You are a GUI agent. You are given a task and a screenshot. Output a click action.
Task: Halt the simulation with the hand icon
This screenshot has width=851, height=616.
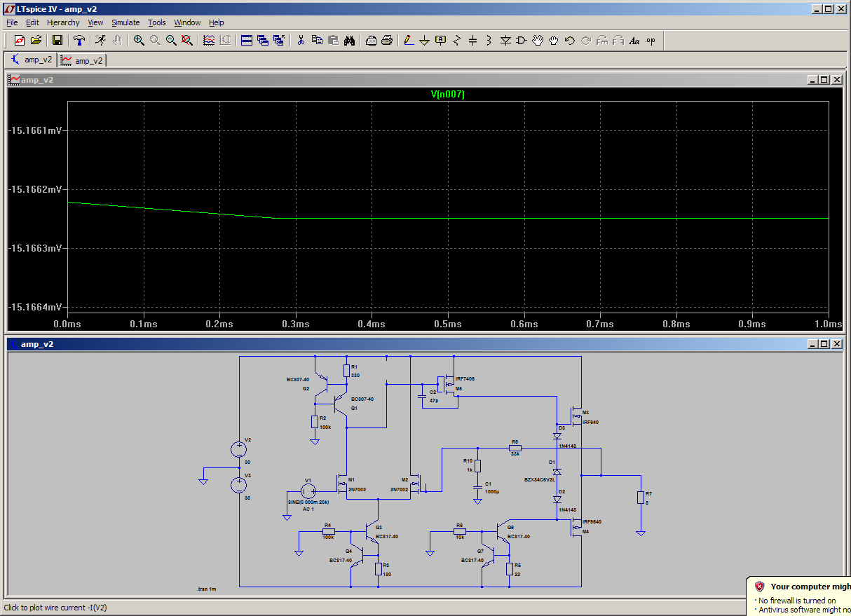pos(117,41)
